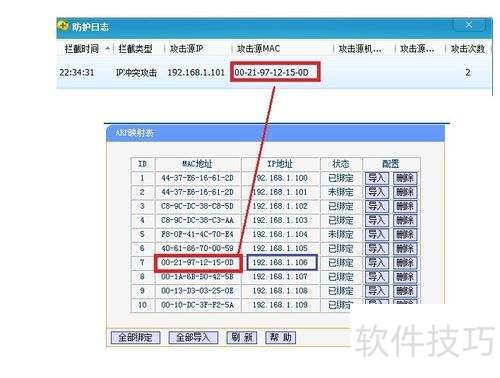This screenshot has height=378, width=500.
Task: Click the MAC地址 column header in ARP table
Action: pyautogui.click(x=197, y=164)
